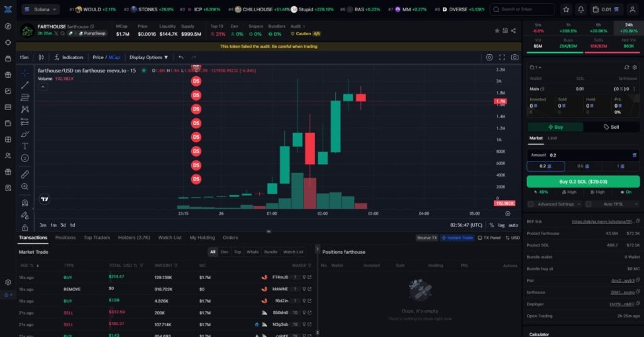Tick the Advanced Settings checkbox

pyautogui.click(x=531, y=204)
